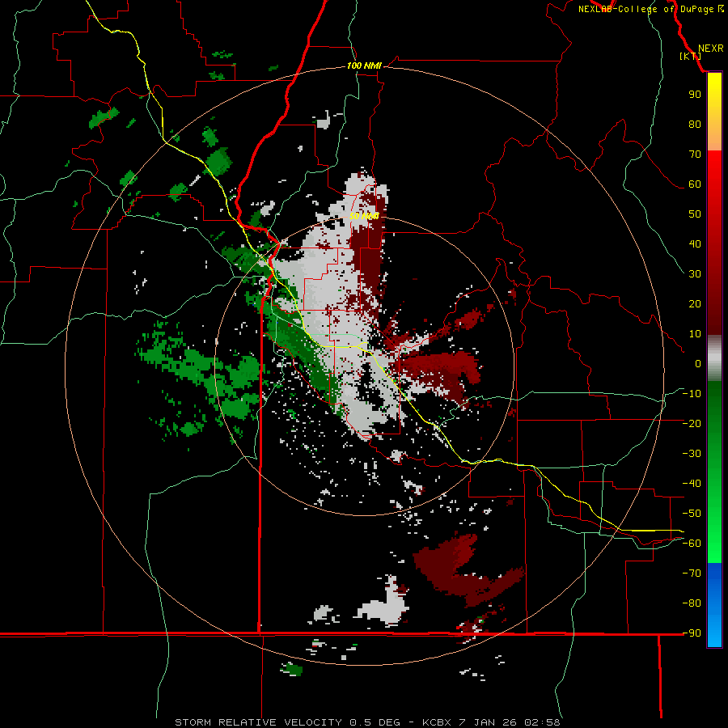Screen dimensions: 728x728
Task: Click the -70 knot scale label
Action: pyautogui.click(x=692, y=574)
